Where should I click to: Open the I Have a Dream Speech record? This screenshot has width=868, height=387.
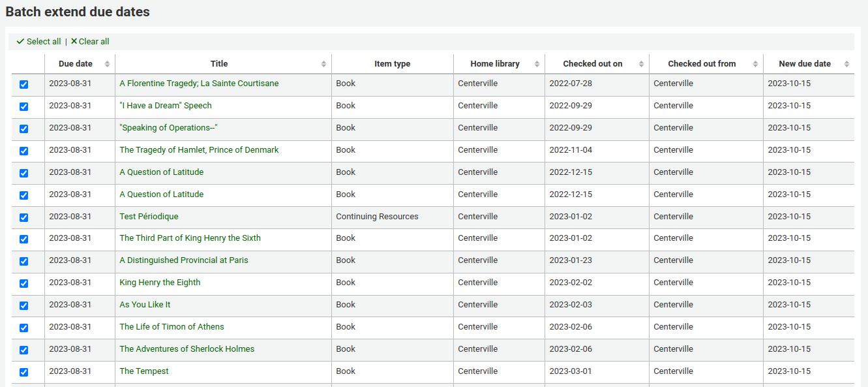click(x=165, y=105)
